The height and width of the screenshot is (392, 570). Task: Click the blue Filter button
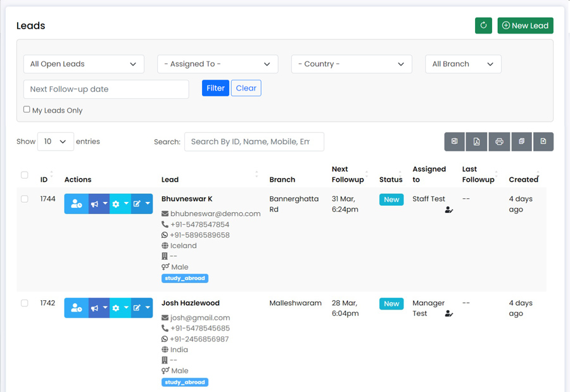click(215, 88)
